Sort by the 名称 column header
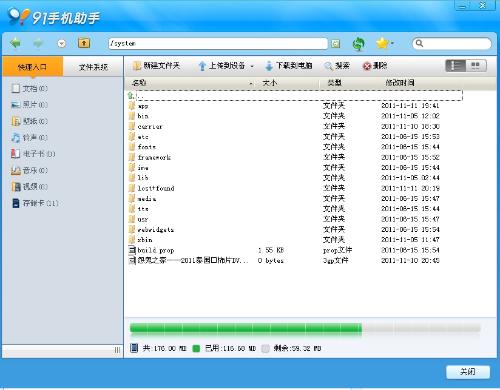The width and height of the screenshot is (500, 390). (x=139, y=83)
